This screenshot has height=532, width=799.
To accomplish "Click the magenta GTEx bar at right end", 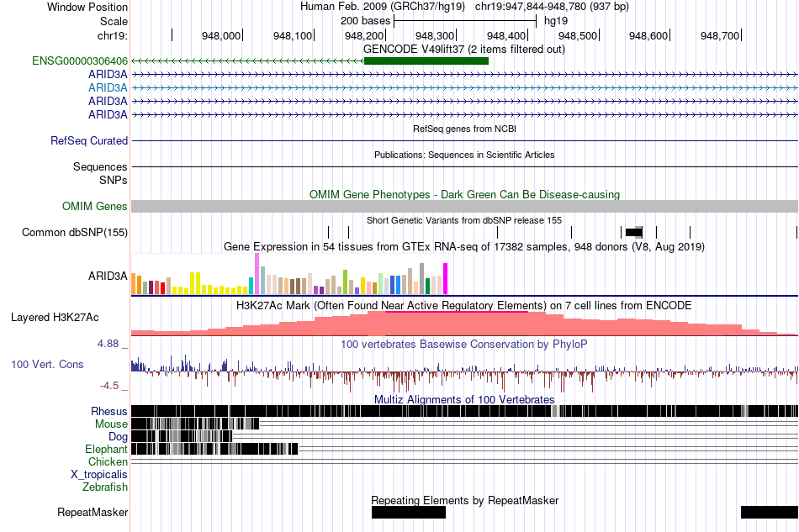I will coord(446,278).
